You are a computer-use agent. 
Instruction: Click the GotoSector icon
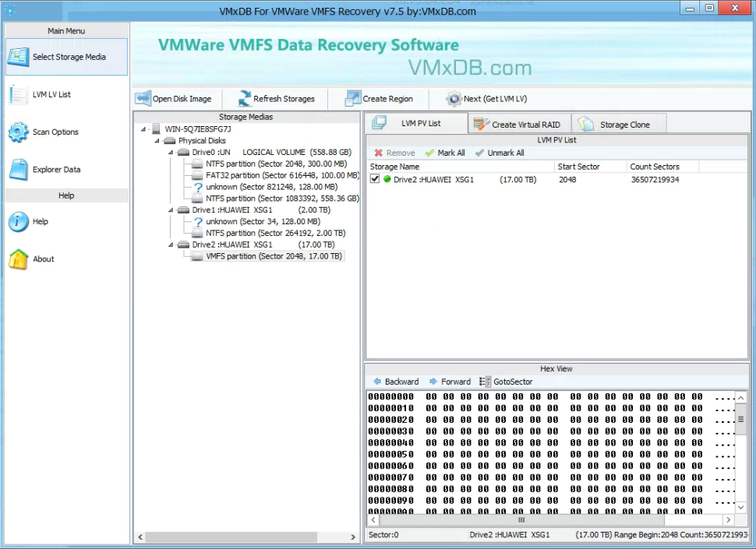(x=485, y=382)
